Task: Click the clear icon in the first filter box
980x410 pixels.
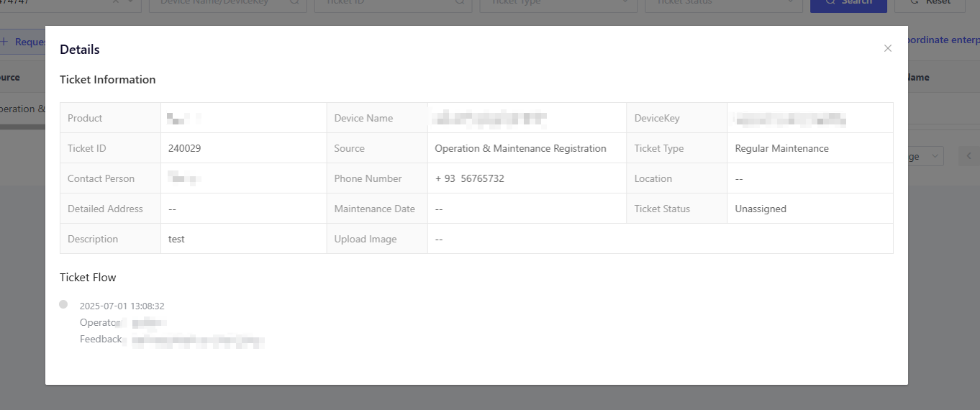Action: [x=117, y=2]
